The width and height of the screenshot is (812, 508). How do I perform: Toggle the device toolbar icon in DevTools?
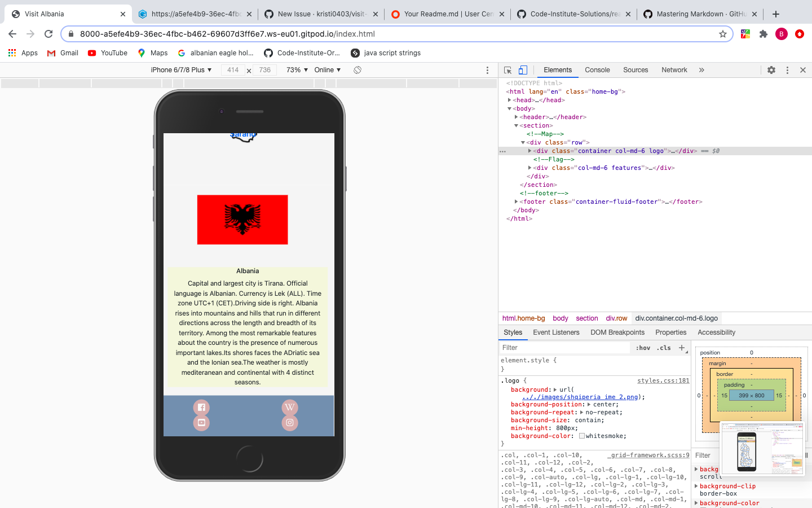523,70
